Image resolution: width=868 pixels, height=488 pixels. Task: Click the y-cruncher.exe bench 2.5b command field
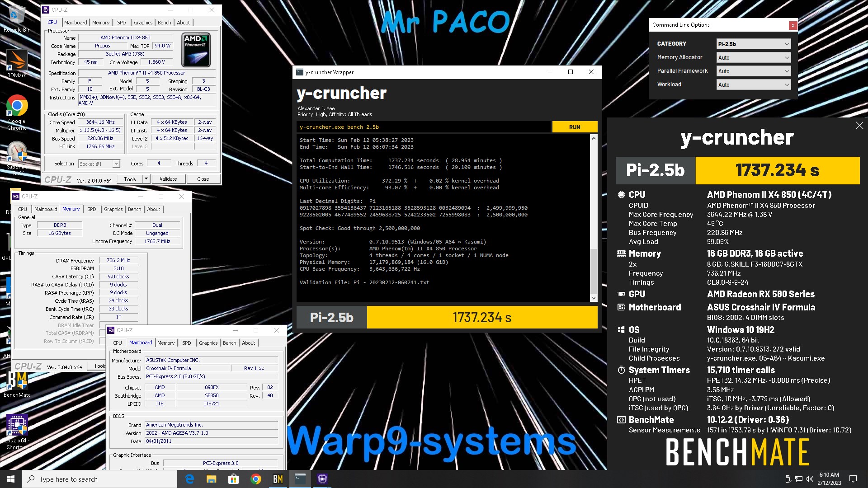click(424, 127)
